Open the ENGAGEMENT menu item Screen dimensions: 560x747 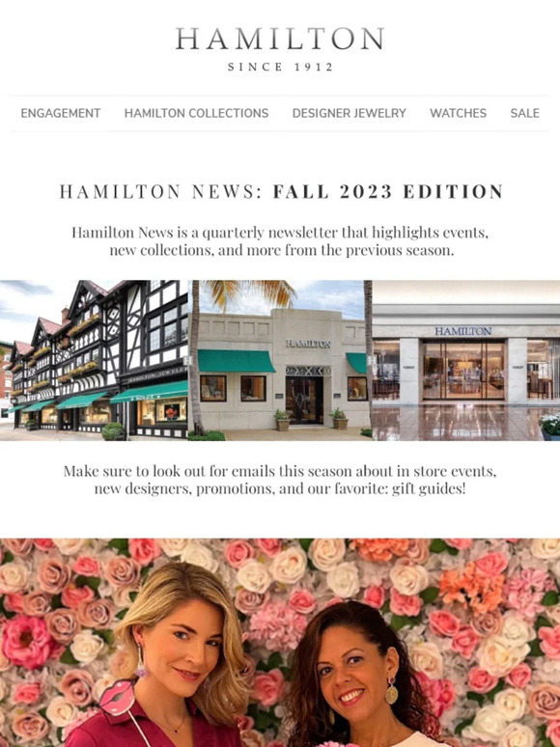click(61, 113)
